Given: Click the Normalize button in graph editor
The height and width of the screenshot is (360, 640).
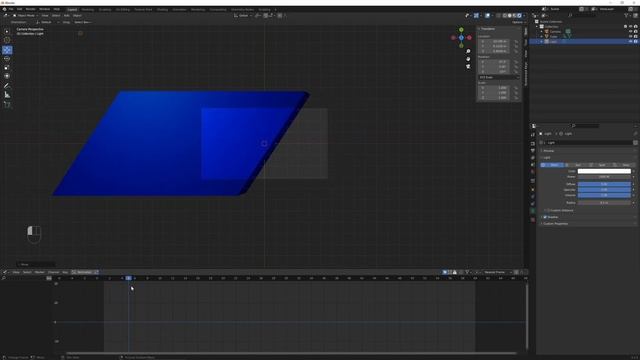Looking at the screenshot, I should click(x=85, y=272).
